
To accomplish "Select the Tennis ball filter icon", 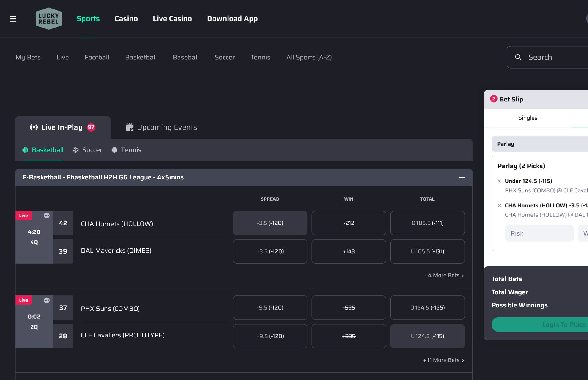I will click(114, 150).
